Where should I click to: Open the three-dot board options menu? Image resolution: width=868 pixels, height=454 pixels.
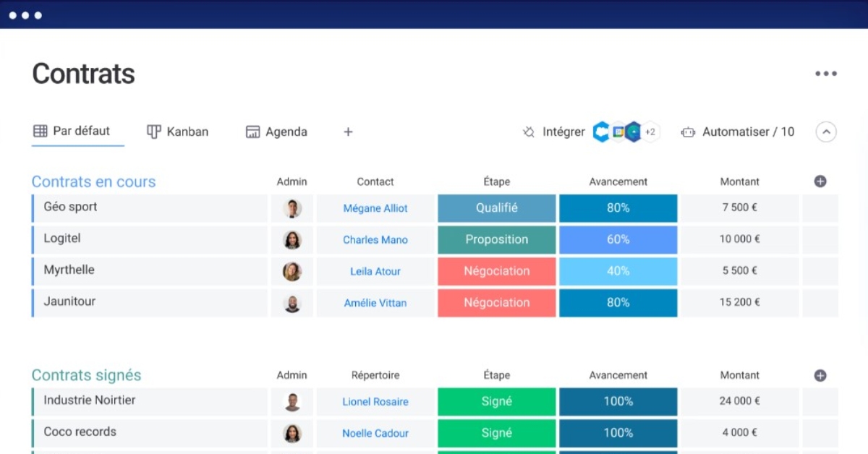click(x=825, y=74)
